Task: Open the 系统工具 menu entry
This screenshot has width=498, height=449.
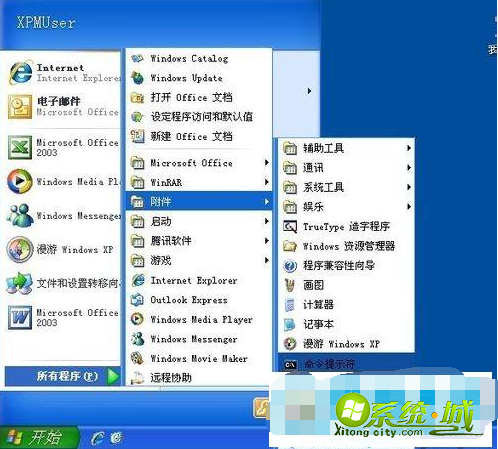Action: pyautogui.click(x=347, y=187)
